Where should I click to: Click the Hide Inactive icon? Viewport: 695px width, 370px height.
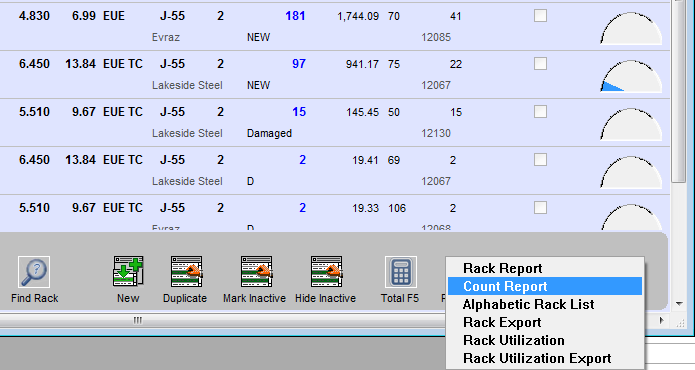(x=327, y=272)
